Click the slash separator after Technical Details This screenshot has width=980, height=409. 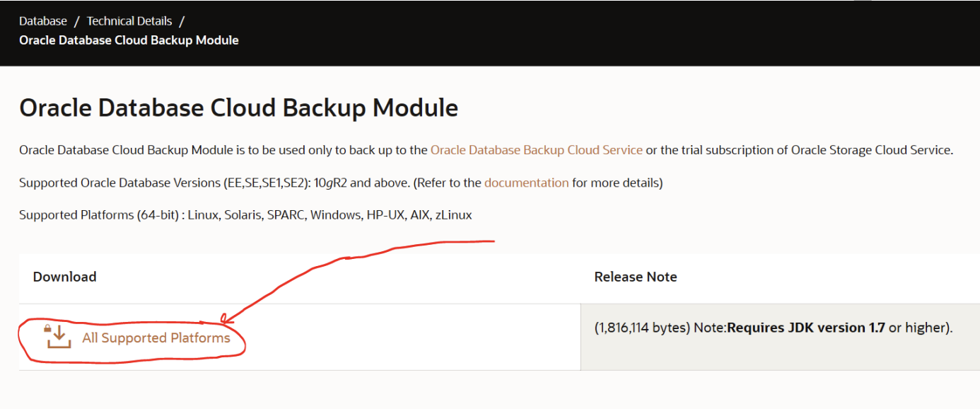point(182,21)
